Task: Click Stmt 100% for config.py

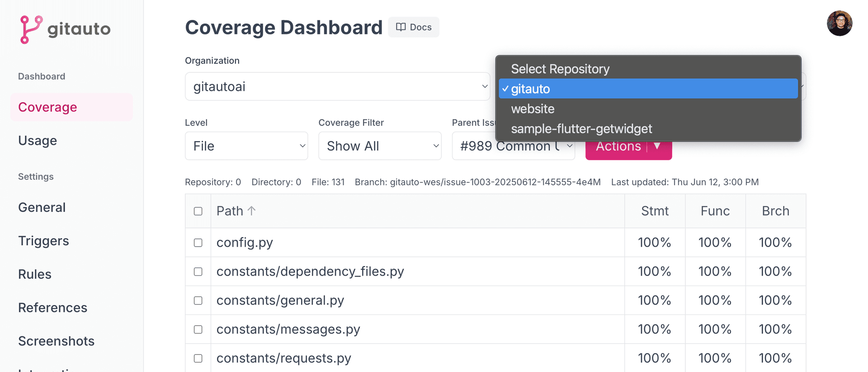Action: point(655,243)
